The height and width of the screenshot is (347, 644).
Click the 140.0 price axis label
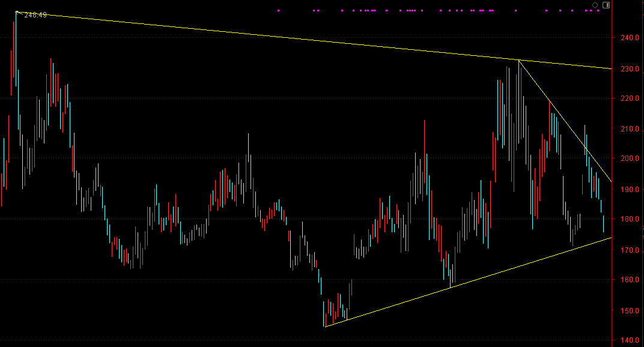coord(630,340)
